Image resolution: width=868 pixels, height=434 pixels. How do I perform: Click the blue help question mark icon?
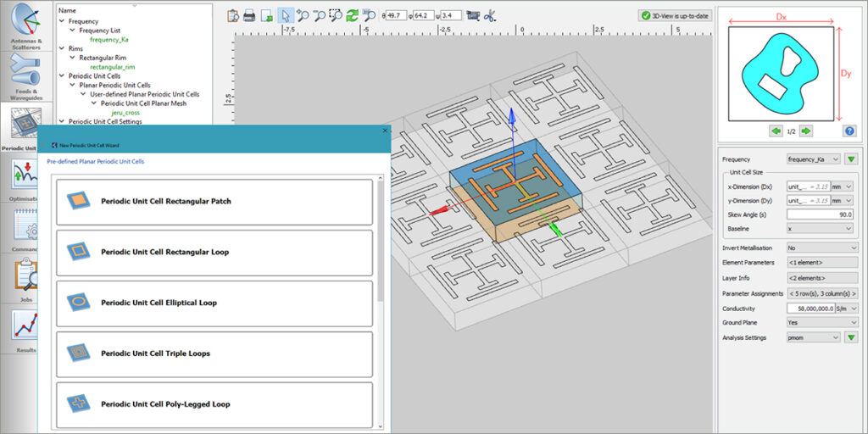(x=849, y=131)
